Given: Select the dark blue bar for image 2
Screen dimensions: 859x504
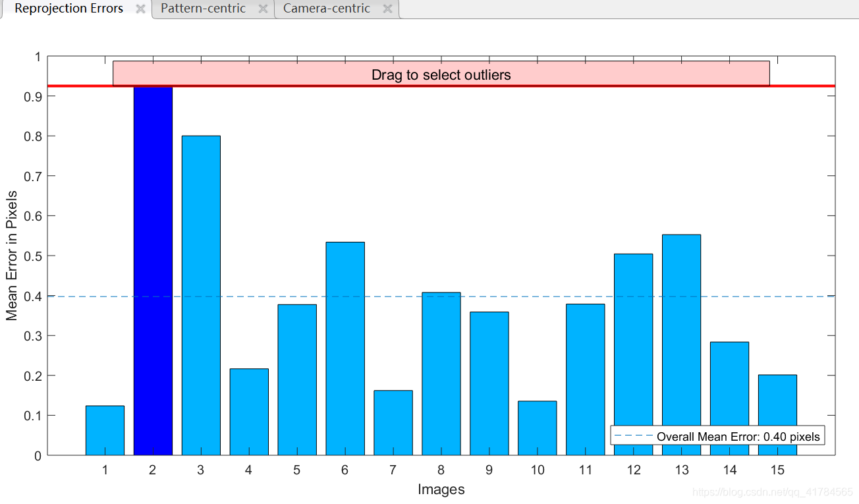Looking at the screenshot, I should [x=153, y=271].
